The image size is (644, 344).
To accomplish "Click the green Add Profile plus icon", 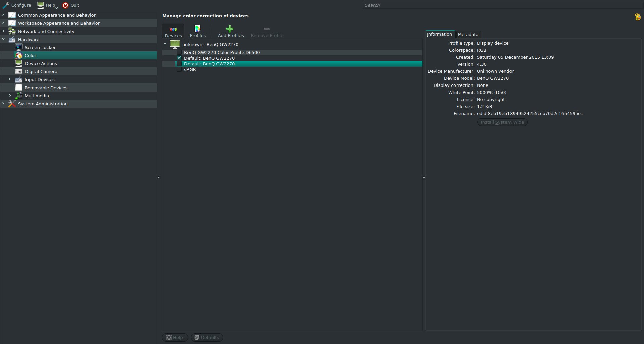I will point(230,29).
